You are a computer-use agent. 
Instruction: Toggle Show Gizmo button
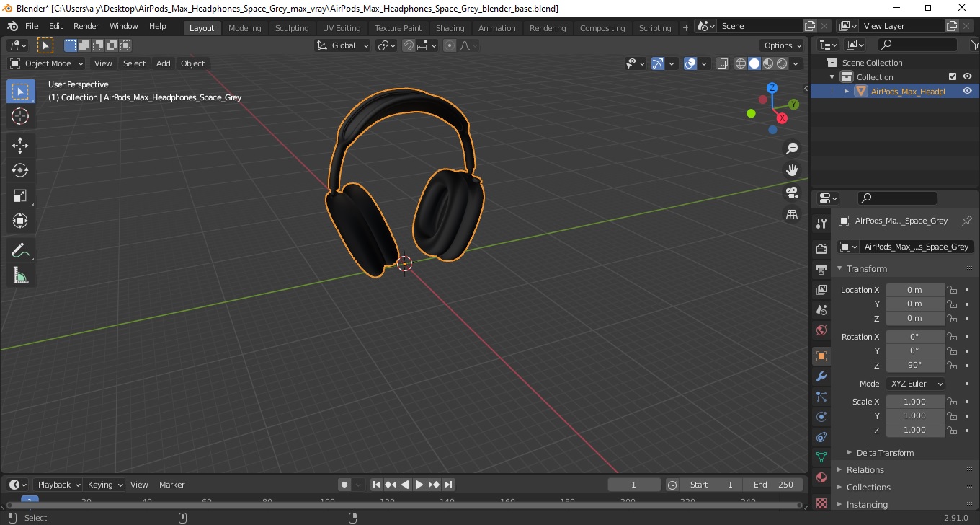tap(658, 63)
